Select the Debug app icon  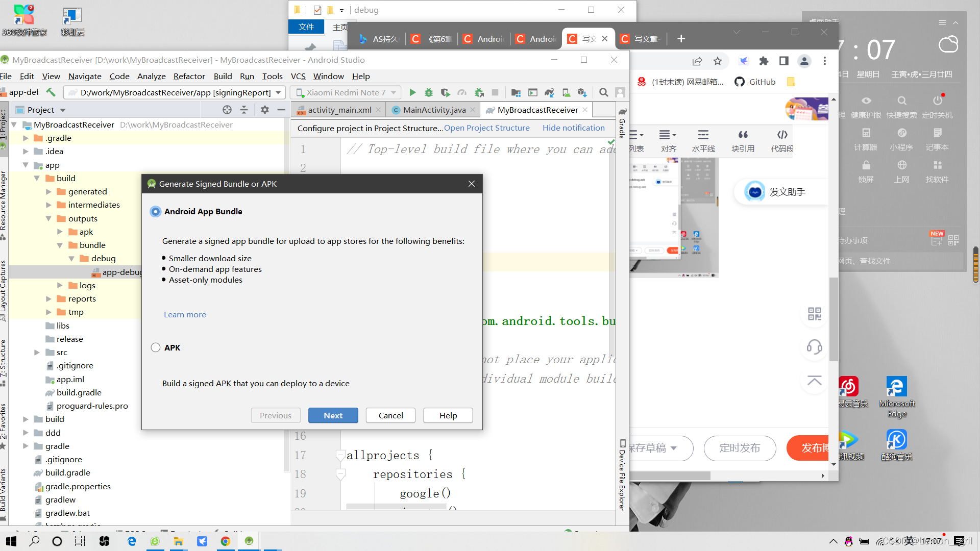428,92
